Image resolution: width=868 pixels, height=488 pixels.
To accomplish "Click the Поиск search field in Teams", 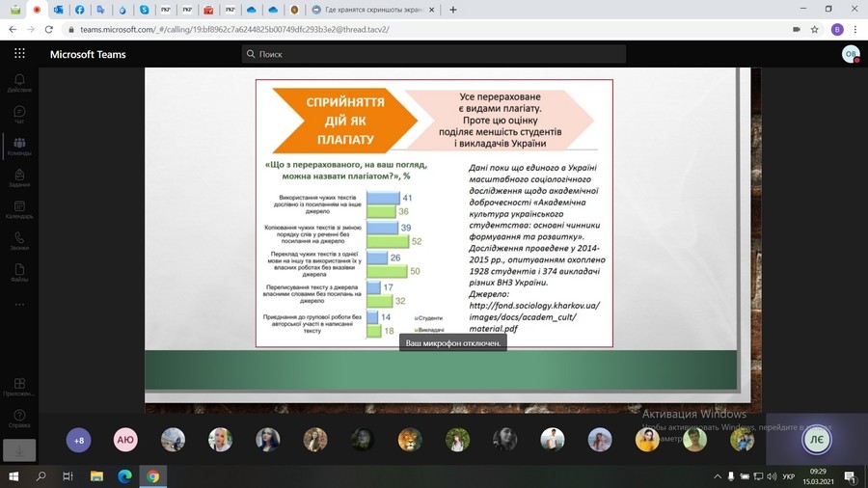I will (433, 54).
